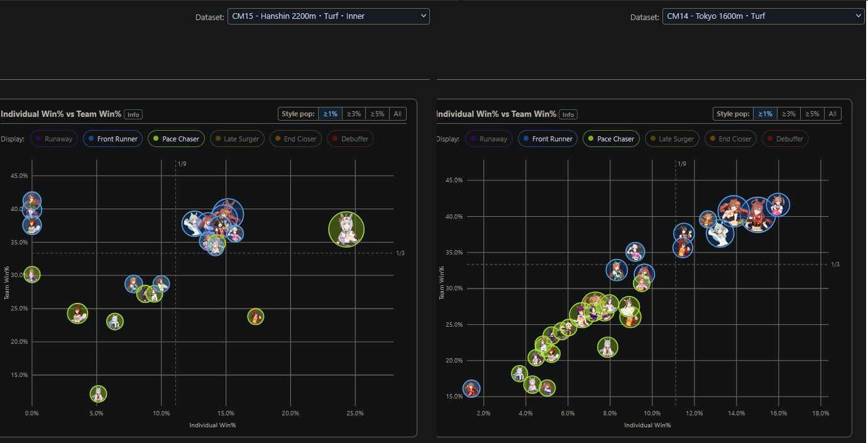Click green bubble at 0% individual, 30% team in CM15

pyautogui.click(x=32, y=275)
